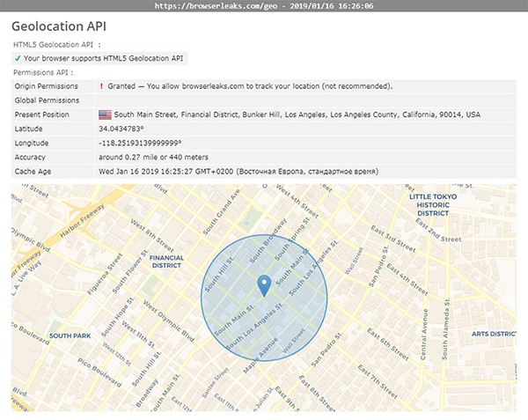The width and height of the screenshot is (528, 420).
Task: Click the browserleaks.com URL bar at top
Action: (264, 6)
